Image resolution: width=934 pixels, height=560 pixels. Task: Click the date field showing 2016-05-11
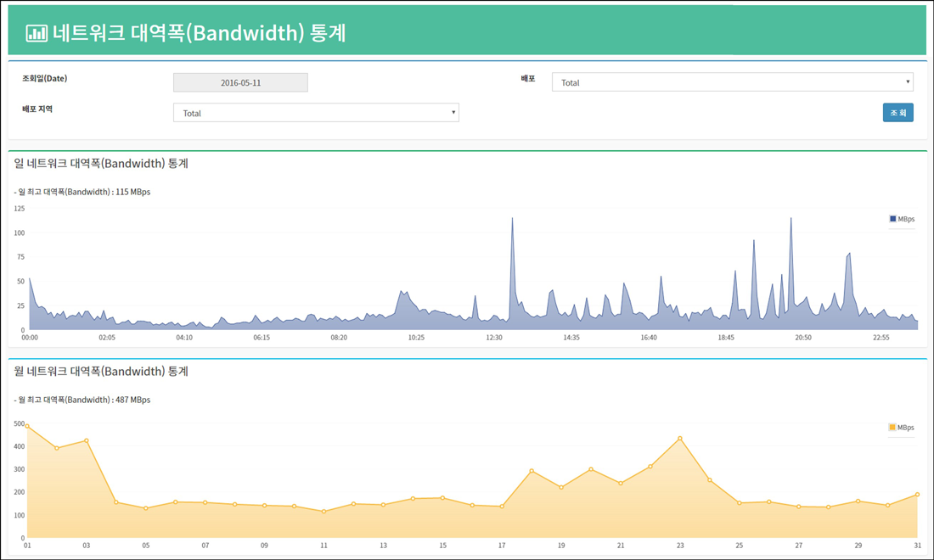click(x=240, y=82)
